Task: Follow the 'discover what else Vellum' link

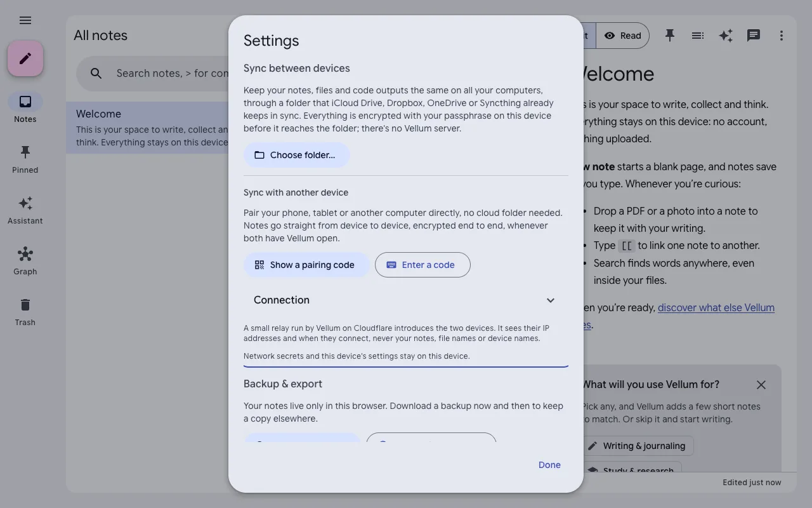Action: [716, 308]
